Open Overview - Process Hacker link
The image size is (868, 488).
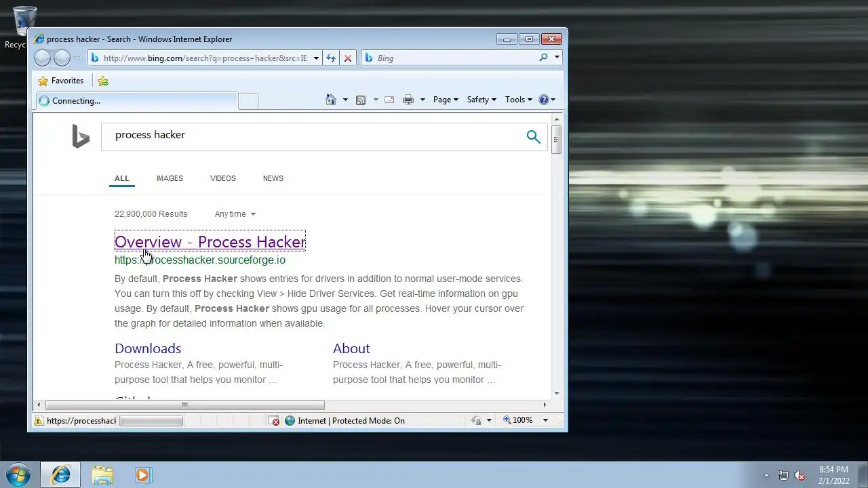click(210, 242)
